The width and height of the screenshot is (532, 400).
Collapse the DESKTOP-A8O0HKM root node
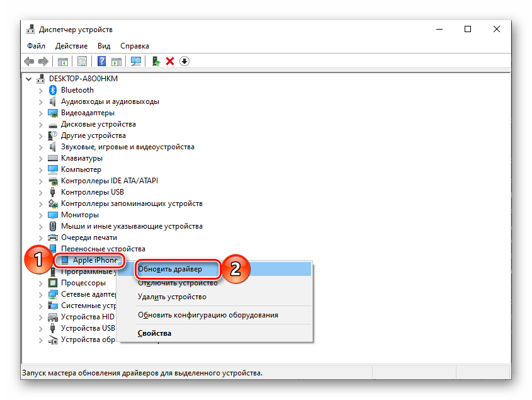pyautogui.click(x=29, y=79)
